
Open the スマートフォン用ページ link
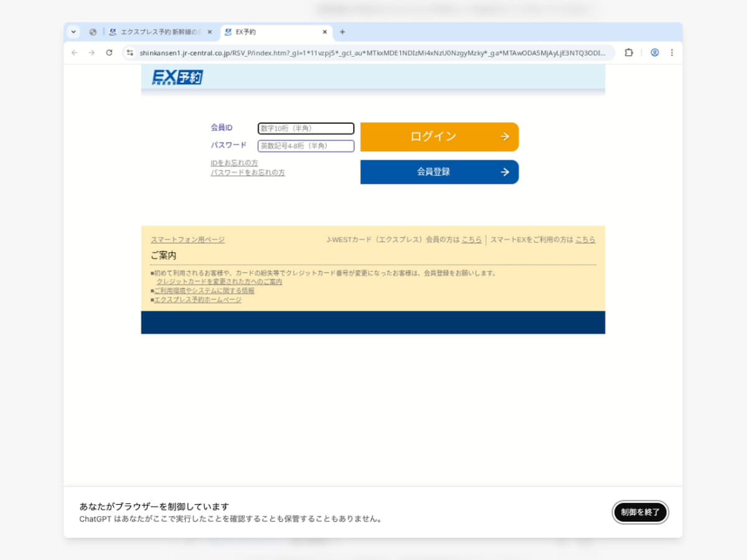point(188,239)
